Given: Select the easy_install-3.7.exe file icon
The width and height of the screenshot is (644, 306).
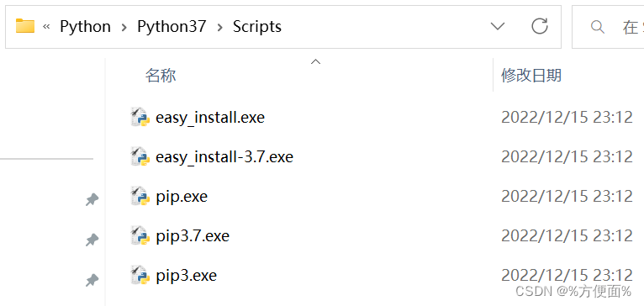Looking at the screenshot, I should [140, 156].
